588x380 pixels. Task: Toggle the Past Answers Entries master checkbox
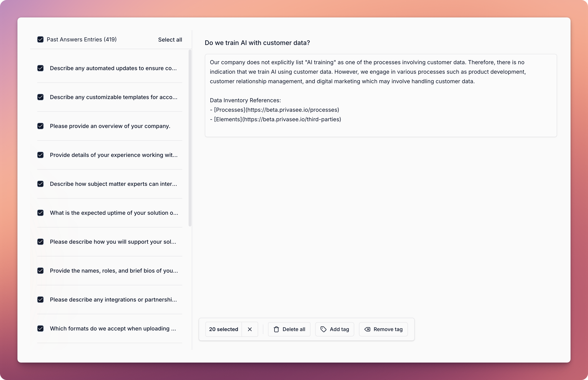(x=40, y=39)
